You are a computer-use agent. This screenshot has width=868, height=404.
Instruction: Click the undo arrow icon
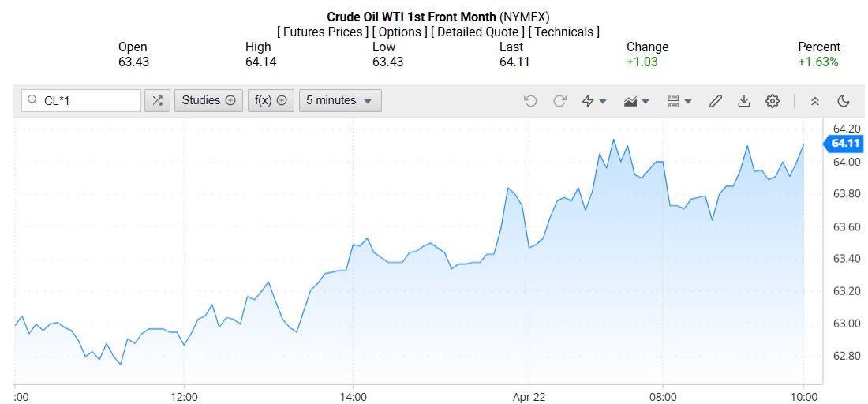pyautogui.click(x=530, y=101)
